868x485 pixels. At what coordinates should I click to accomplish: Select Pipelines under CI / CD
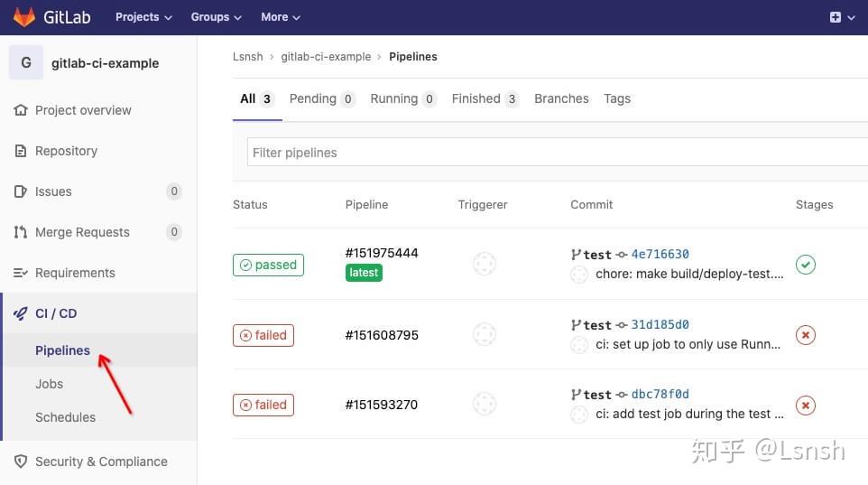[x=62, y=350]
